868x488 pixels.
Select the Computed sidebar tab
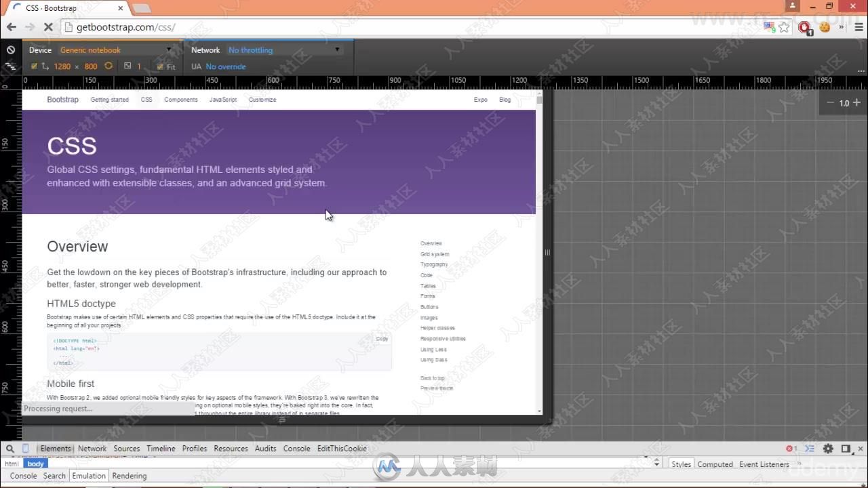[715, 464]
